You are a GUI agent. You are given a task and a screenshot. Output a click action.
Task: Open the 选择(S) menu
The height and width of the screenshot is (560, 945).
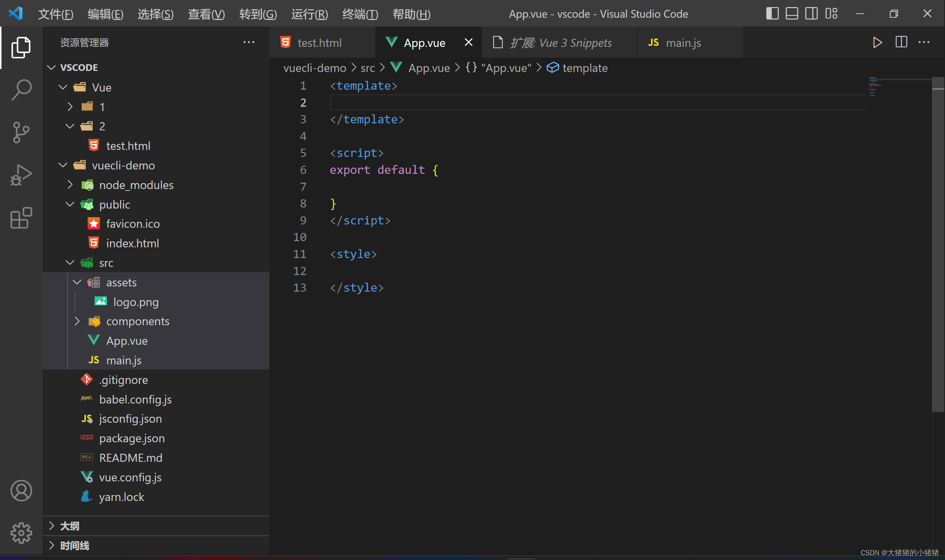point(155,14)
